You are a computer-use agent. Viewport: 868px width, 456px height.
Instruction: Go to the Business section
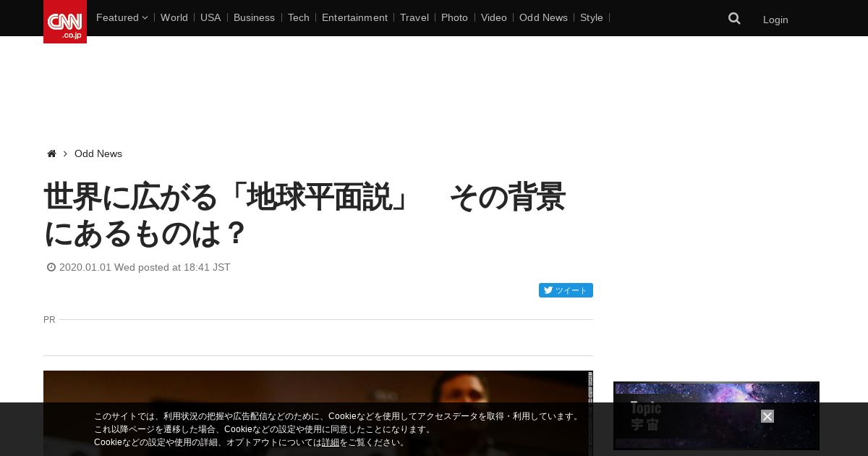click(x=254, y=17)
